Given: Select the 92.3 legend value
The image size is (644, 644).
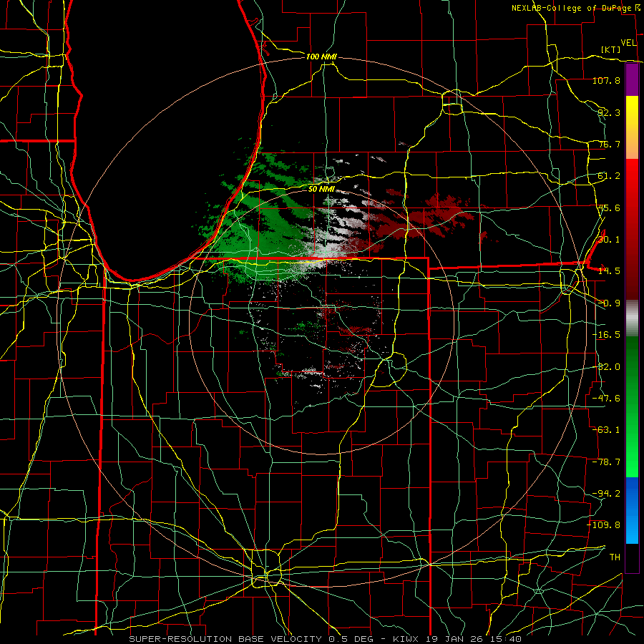Looking at the screenshot, I should point(609,112).
